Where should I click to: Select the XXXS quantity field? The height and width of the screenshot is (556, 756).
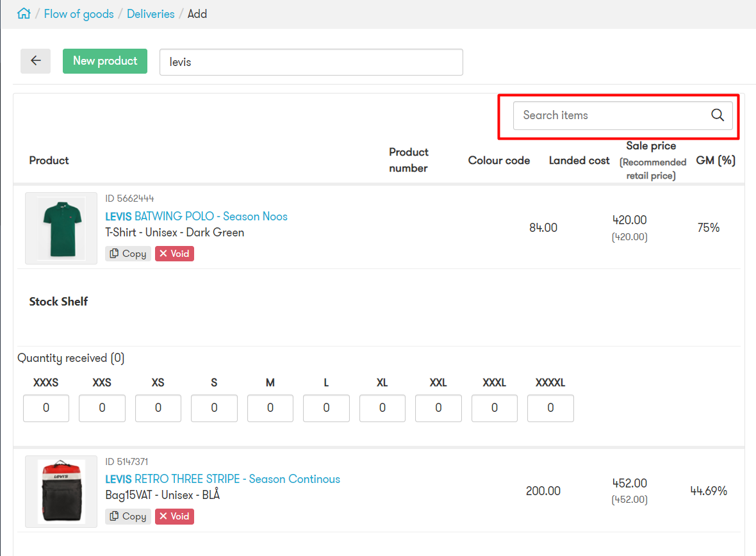46,408
